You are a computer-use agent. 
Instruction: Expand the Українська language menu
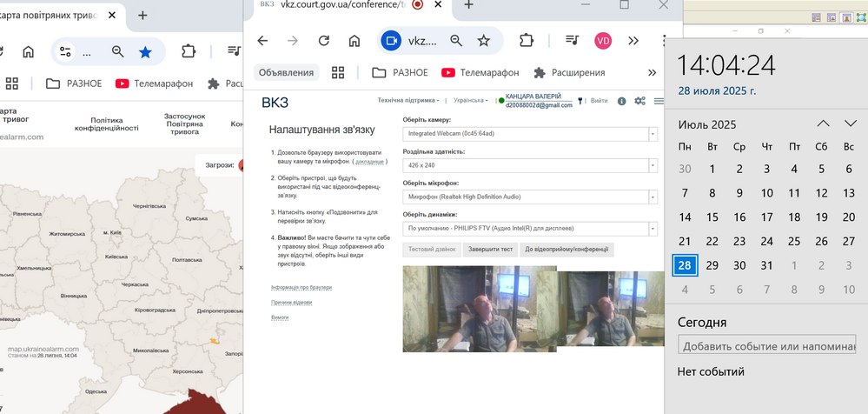[x=471, y=100]
